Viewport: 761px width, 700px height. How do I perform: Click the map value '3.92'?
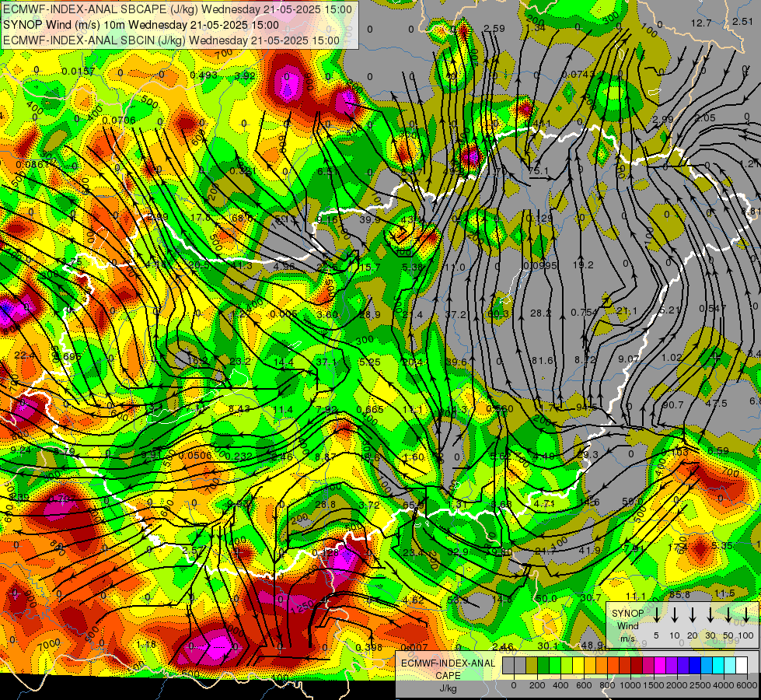tap(245, 75)
